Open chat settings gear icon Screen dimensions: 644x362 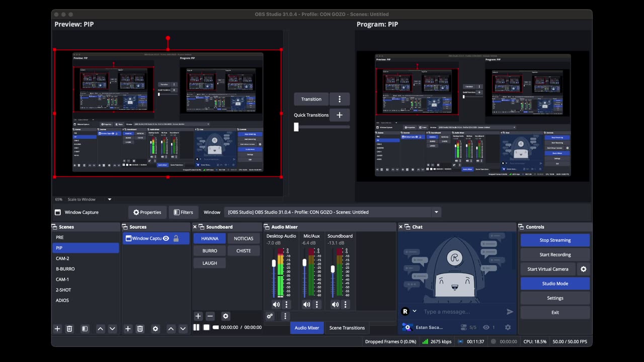(508, 327)
